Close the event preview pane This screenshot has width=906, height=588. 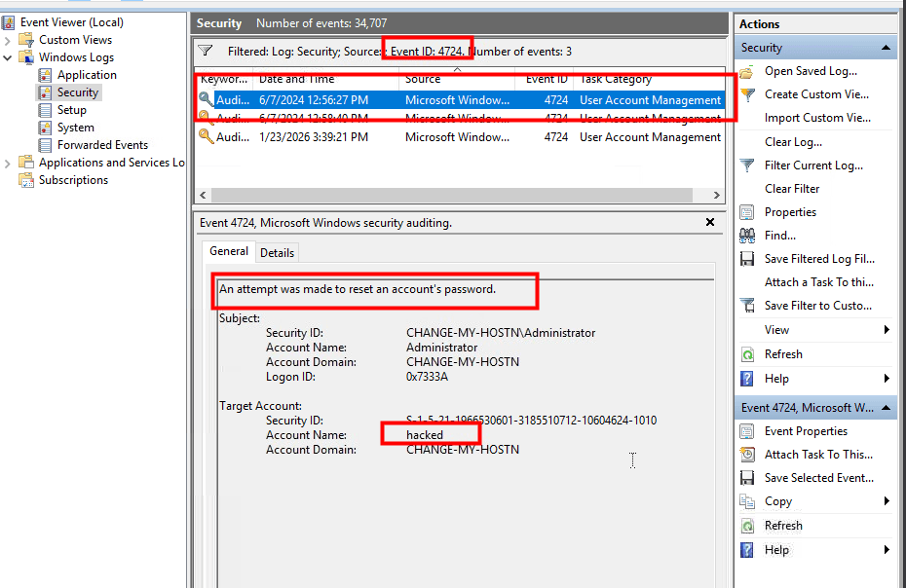[x=710, y=222]
